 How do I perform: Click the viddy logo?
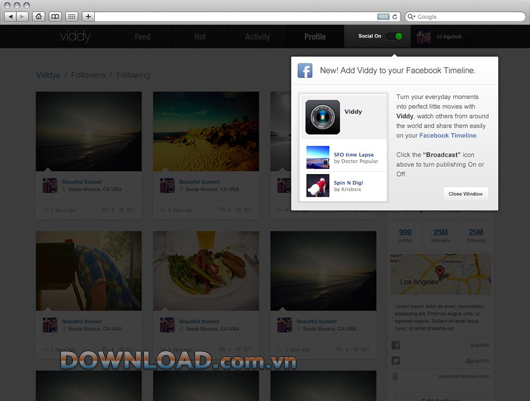(x=75, y=36)
